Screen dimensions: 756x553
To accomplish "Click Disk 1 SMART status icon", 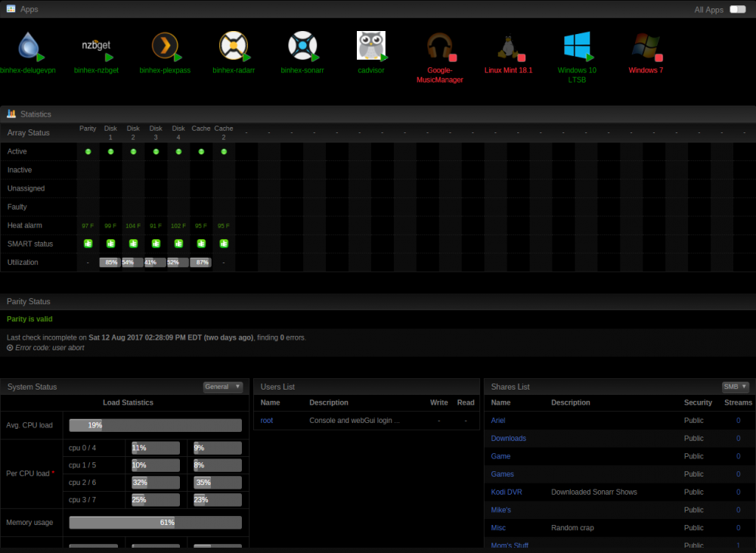I will tap(110, 244).
